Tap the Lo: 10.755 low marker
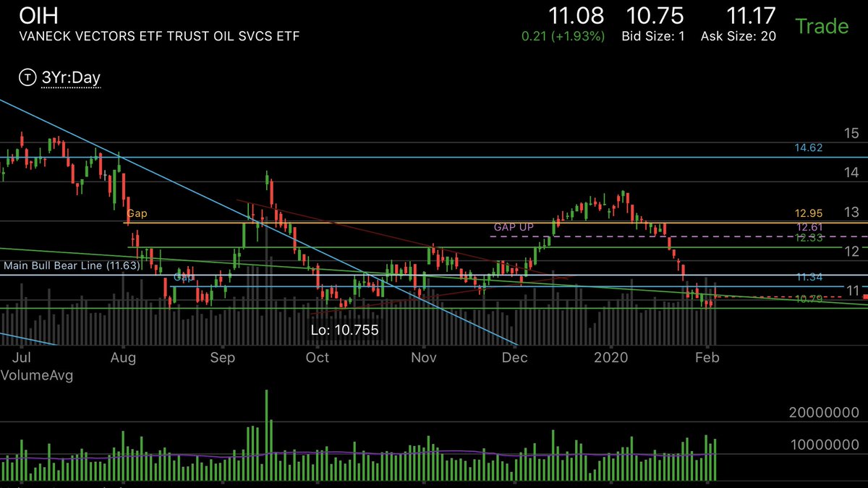This screenshot has height=488, width=868. point(346,330)
